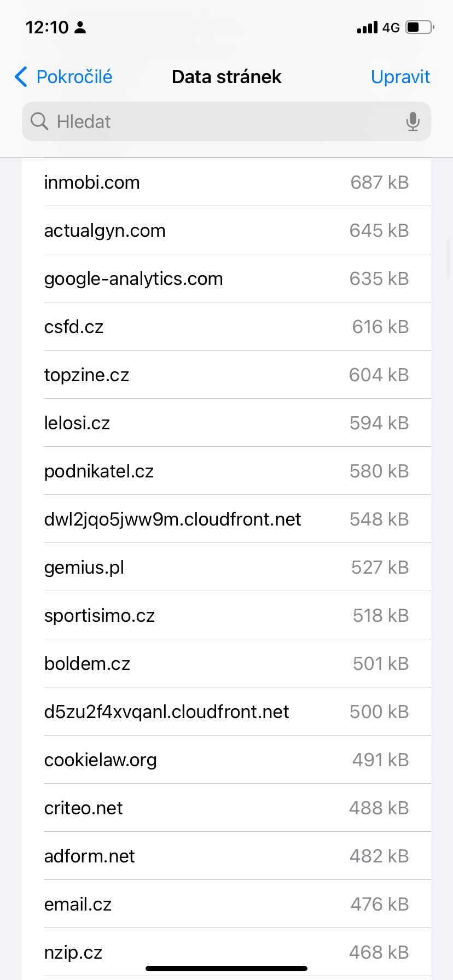Select the inmobi.com entry

[226, 183]
